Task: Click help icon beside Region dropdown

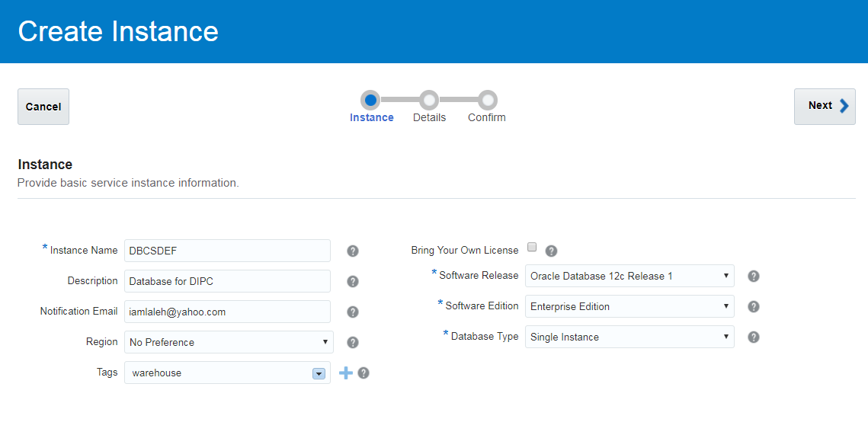Action: click(353, 342)
